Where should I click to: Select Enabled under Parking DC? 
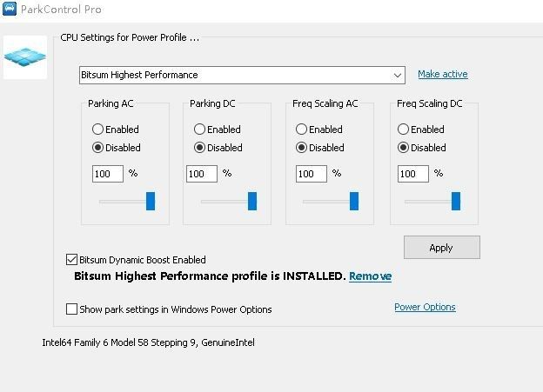pos(200,130)
